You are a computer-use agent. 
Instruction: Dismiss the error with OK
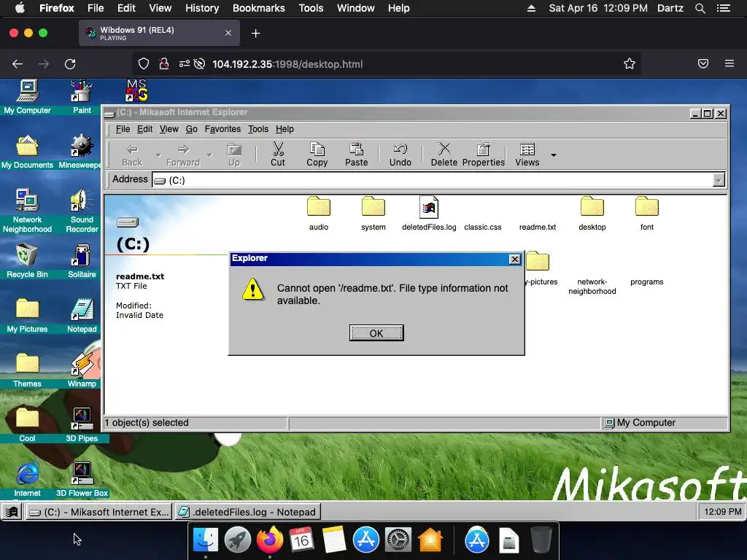(376, 332)
